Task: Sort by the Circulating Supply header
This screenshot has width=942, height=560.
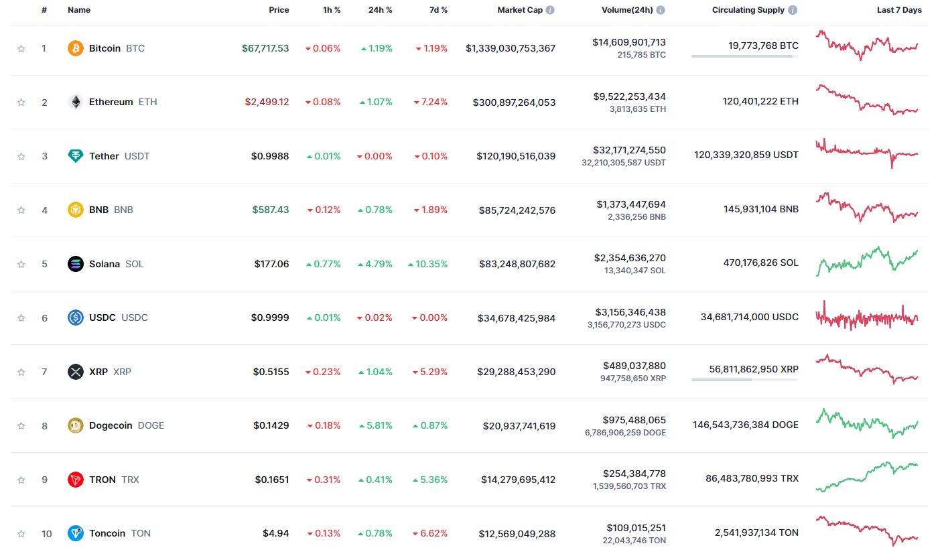Action: (x=748, y=10)
